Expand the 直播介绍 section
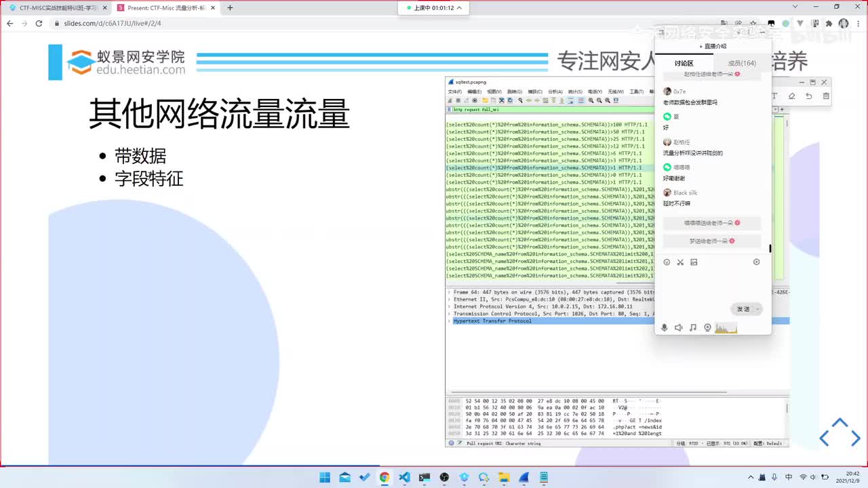 [x=713, y=46]
